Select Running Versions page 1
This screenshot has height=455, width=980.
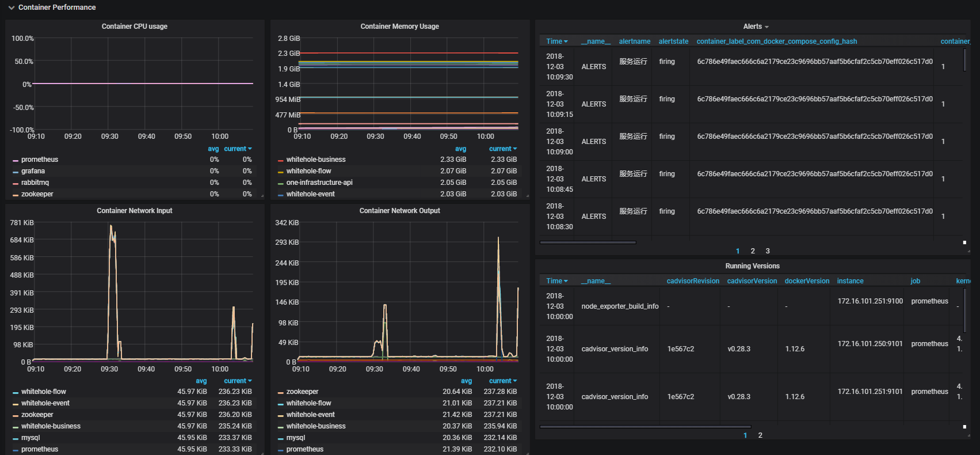[745, 435]
